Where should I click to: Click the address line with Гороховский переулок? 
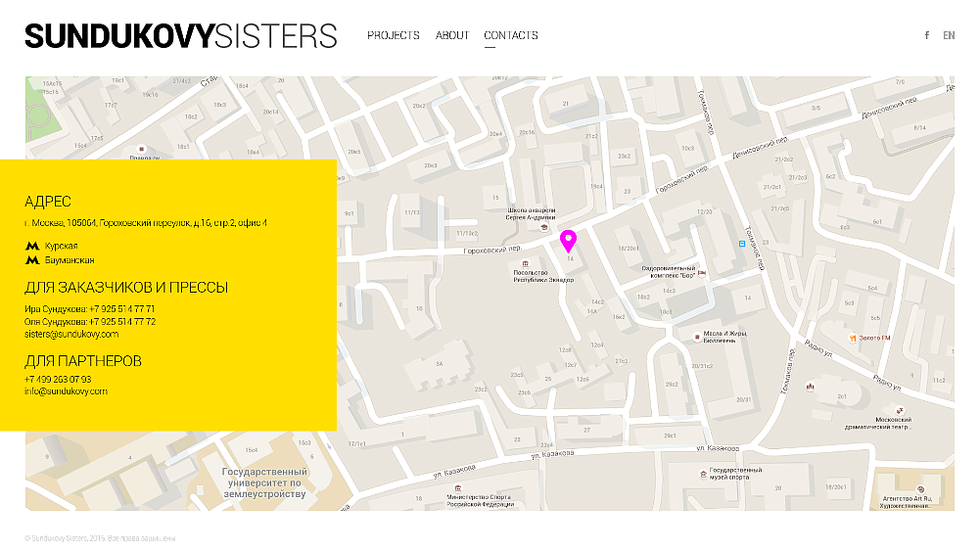146,223
